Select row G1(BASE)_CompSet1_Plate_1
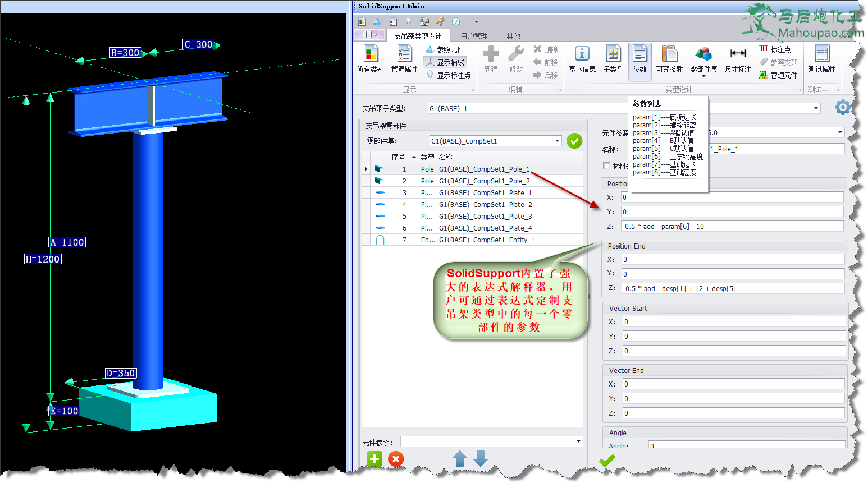 [x=472, y=192]
